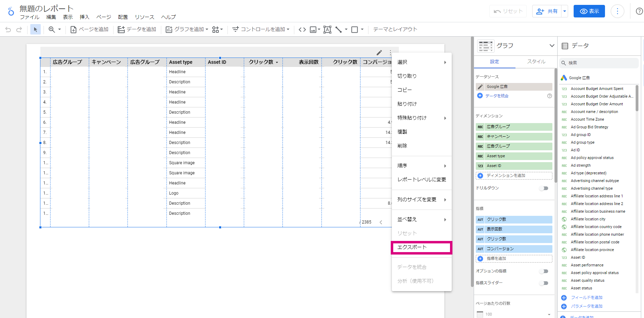Select Ad group ID field in list

click(x=581, y=135)
